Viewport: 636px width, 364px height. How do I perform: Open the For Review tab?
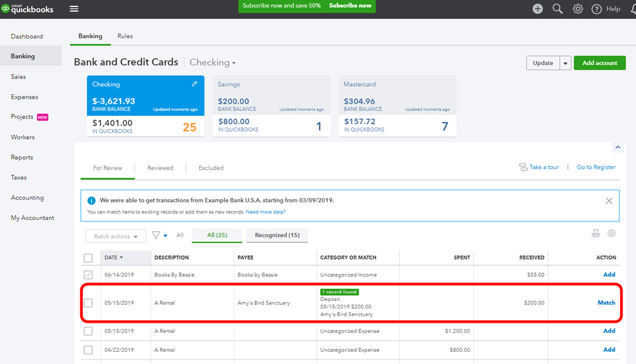point(108,168)
